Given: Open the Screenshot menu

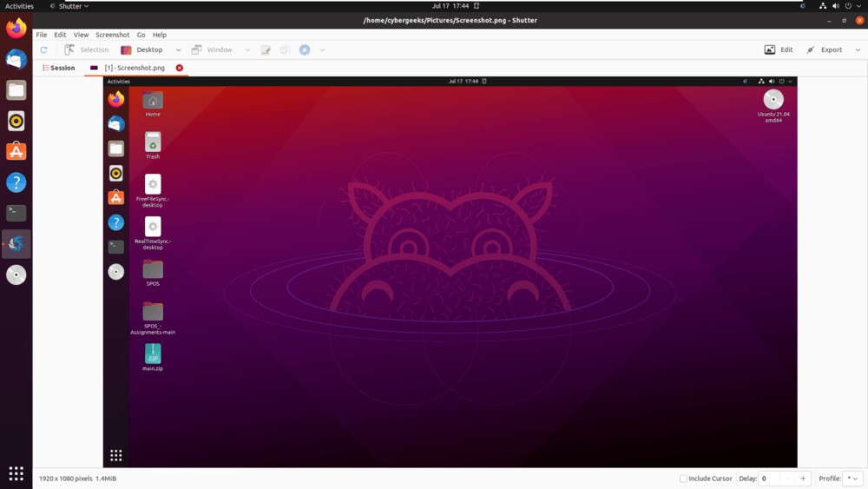Looking at the screenshot, I should point(112,35).
